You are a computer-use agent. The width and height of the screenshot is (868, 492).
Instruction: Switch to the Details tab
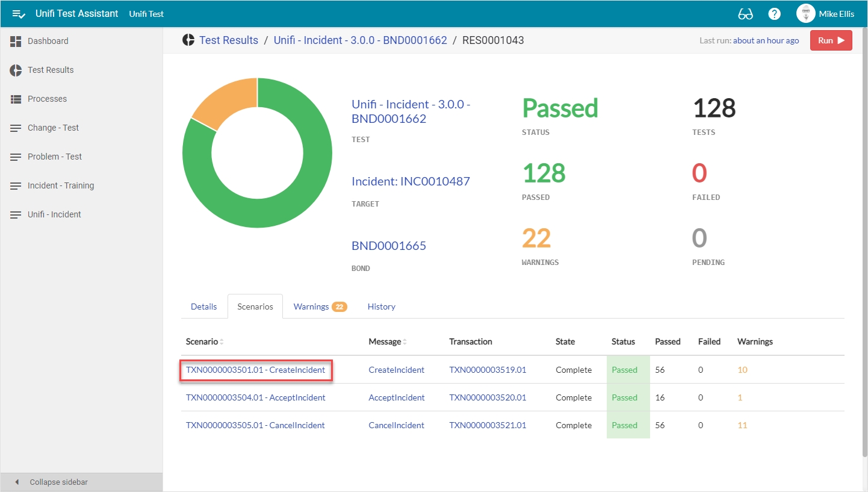pos(203,307)
